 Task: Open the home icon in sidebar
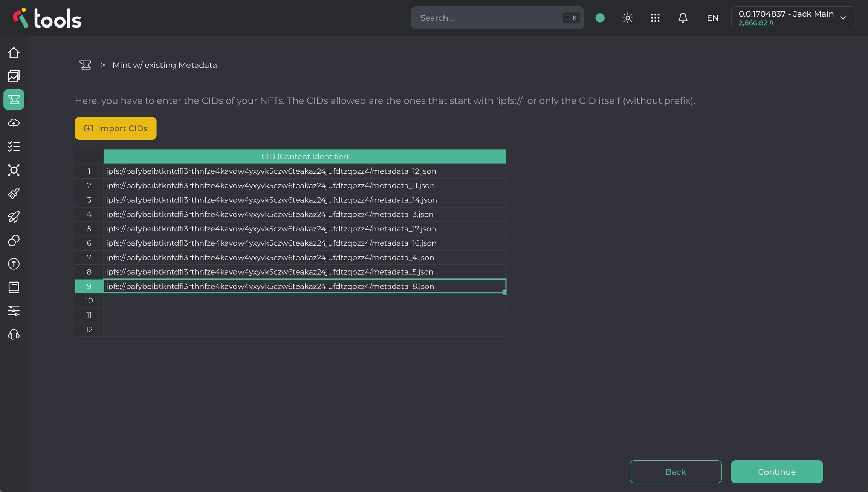[14, 53]
